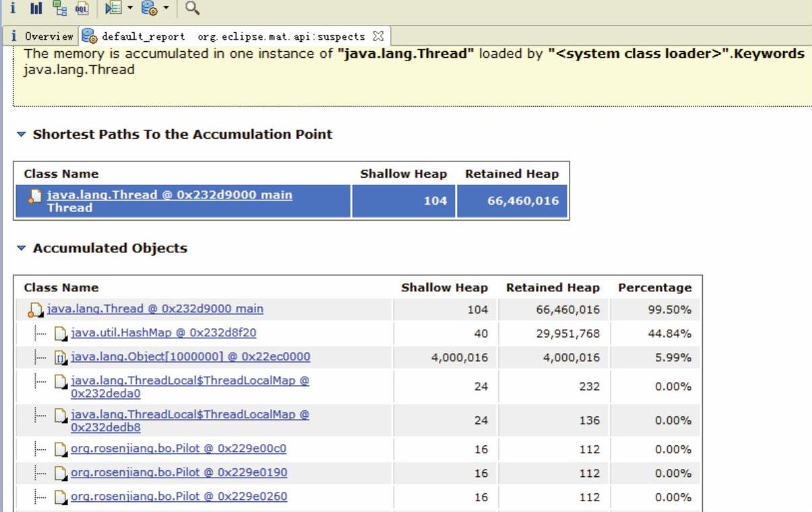This screenshot has width=812, height=512.
Task: Open the Pilot @ 0x229e0260 link
Action: click(x=179, y=497)
